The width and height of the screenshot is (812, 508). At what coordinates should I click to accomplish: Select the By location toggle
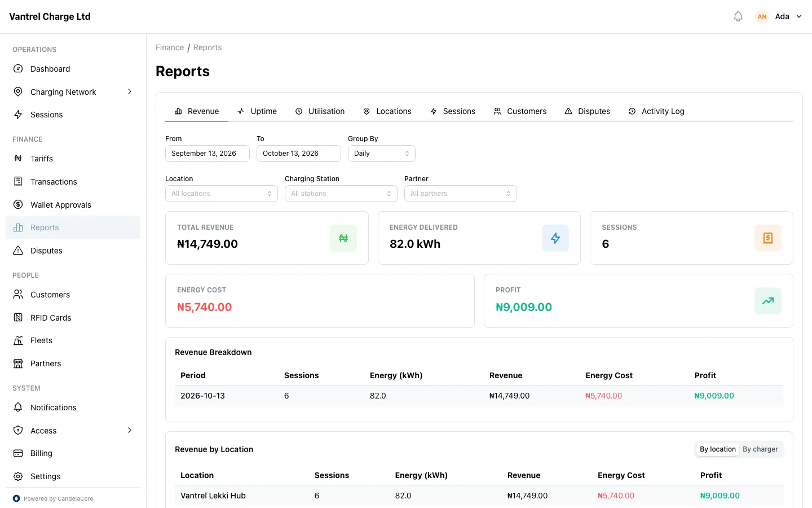(718, 449)
